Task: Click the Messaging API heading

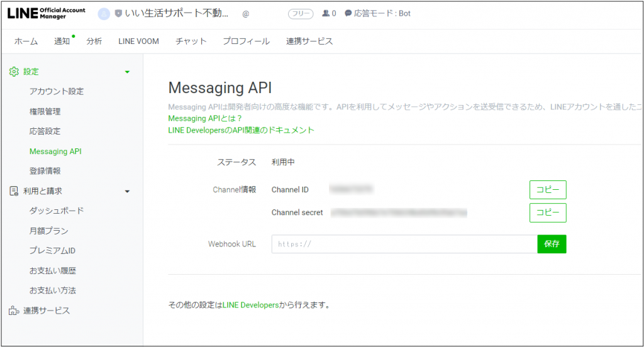Action: [x=219, y=88]
